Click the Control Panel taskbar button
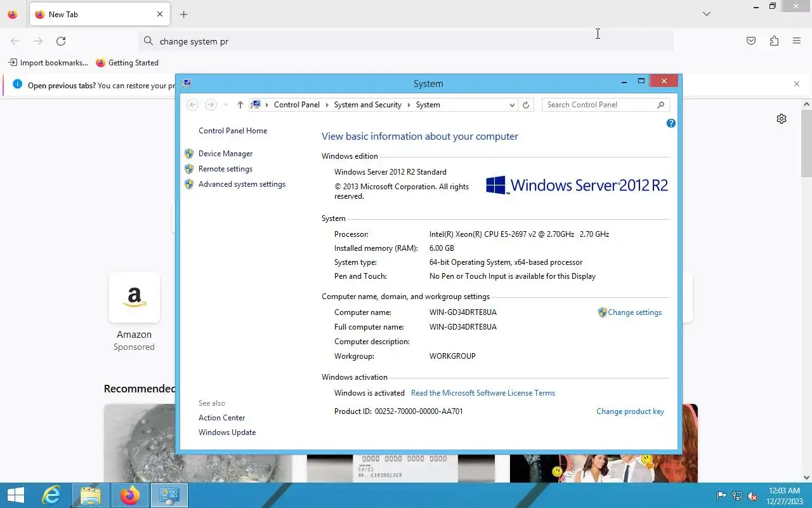The height and width of the screenshot is (508, 812). (x=169, y=495)
